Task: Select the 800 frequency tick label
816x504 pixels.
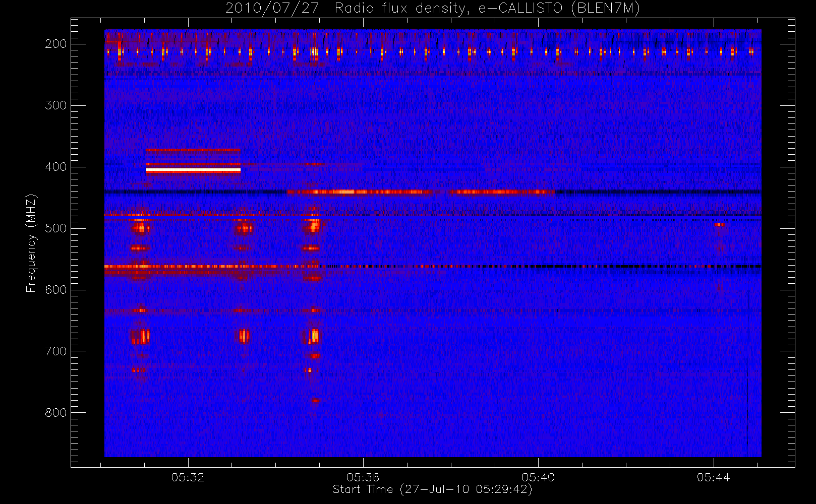Action: (55, 413)
